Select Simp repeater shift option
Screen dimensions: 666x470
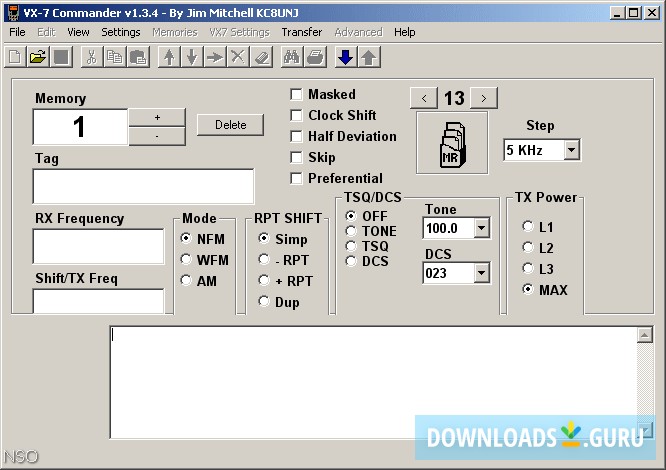click(264, 238)
